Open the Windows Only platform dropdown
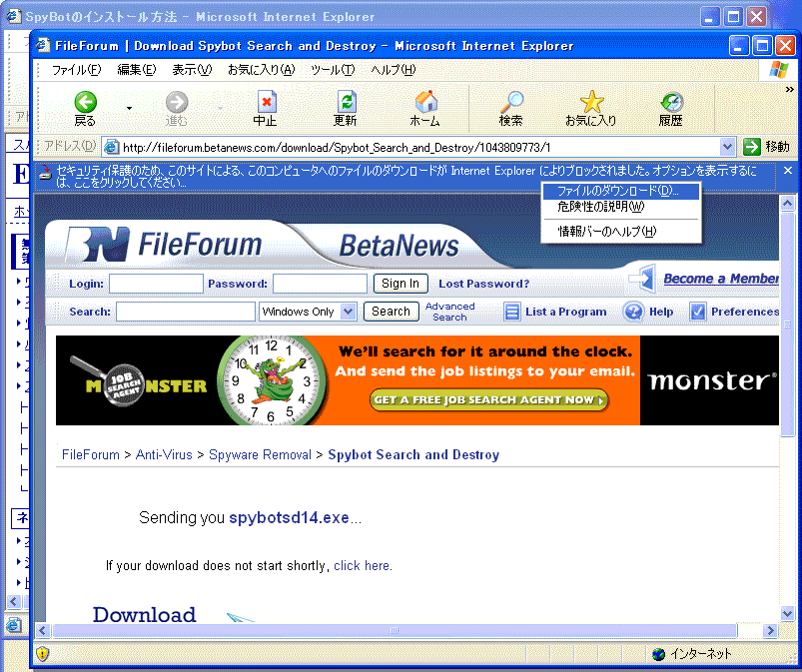Viewport: 802px width, 672px height. (349, 312)
